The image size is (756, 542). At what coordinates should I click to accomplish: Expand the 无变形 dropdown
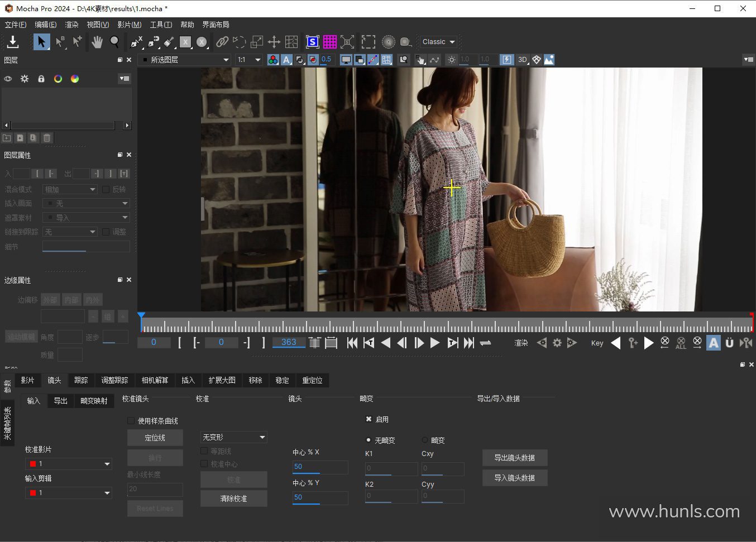233,437
